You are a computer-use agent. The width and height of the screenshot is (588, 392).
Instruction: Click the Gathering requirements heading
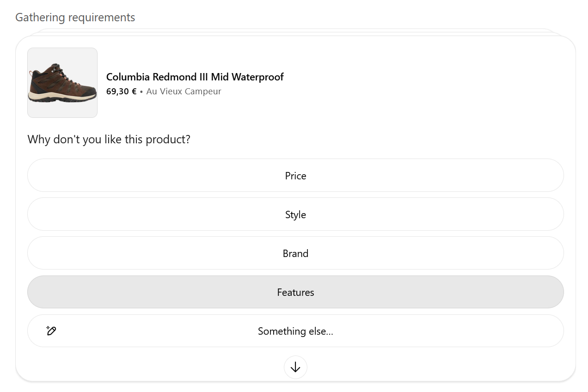pyautogui.click(x=75, y=18)
